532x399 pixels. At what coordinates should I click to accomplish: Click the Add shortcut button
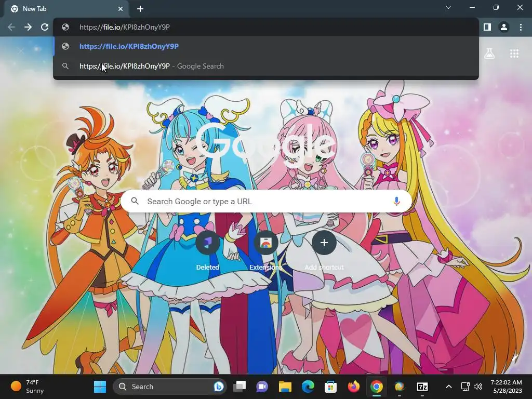pos(324,251)
